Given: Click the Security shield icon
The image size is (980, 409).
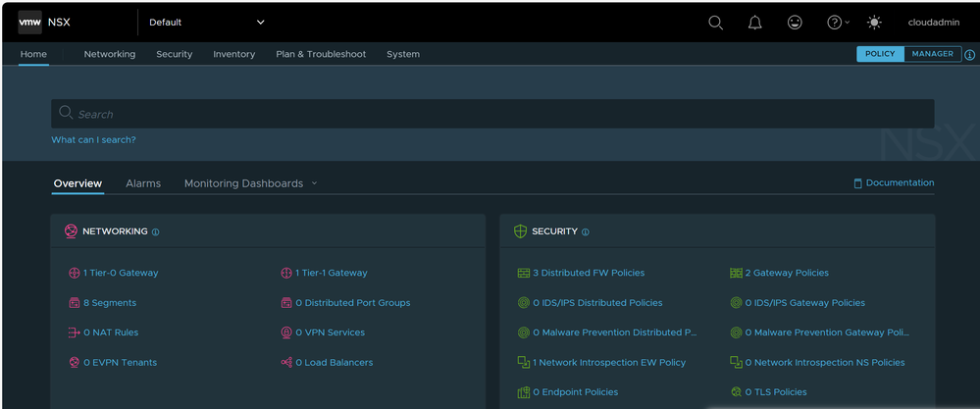Looking at the screenshot, I should [x=520, y=231].
